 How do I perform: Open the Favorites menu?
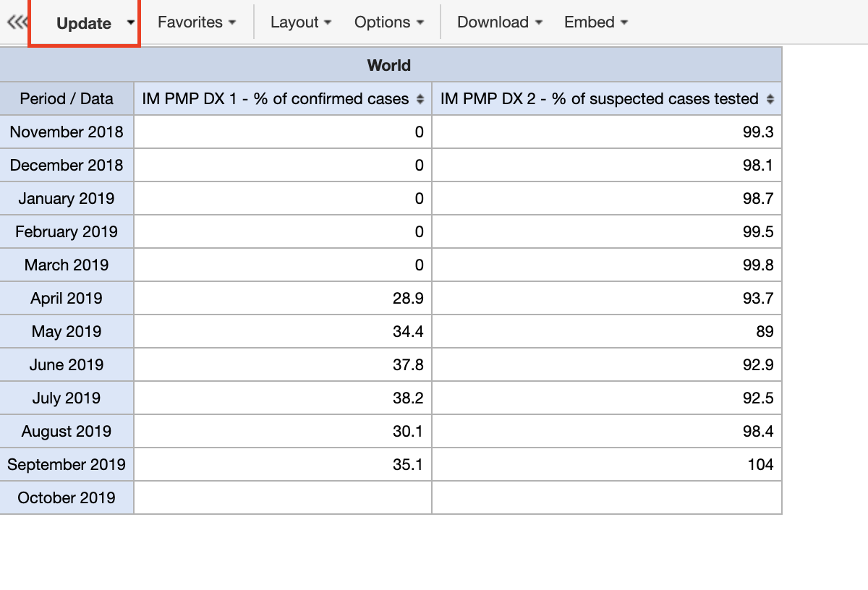tap(197, 22)
